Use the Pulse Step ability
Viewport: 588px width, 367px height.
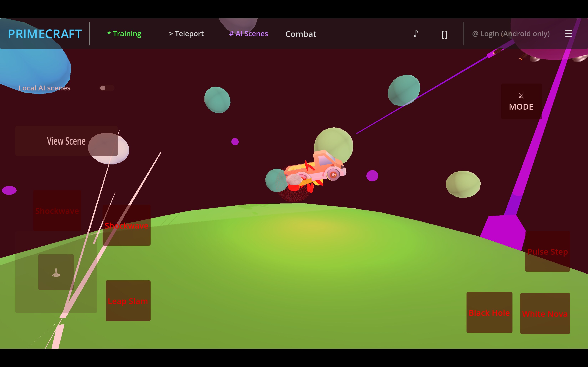pos(548,251)
